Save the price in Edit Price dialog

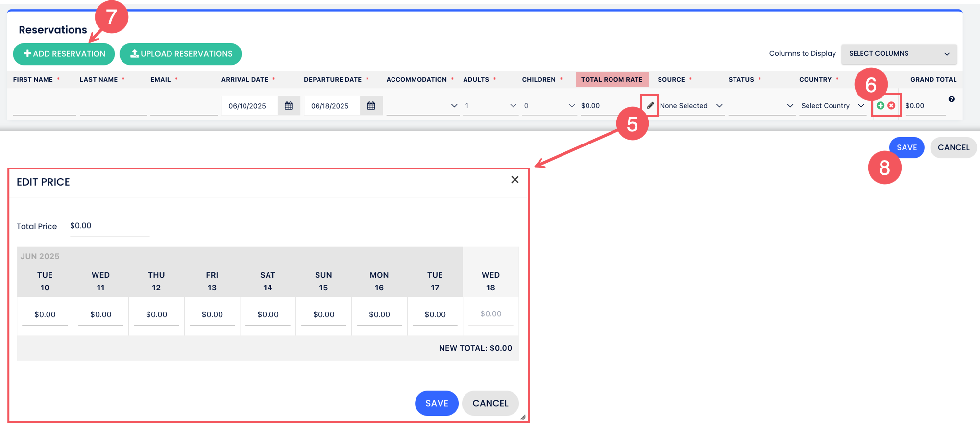437,403
